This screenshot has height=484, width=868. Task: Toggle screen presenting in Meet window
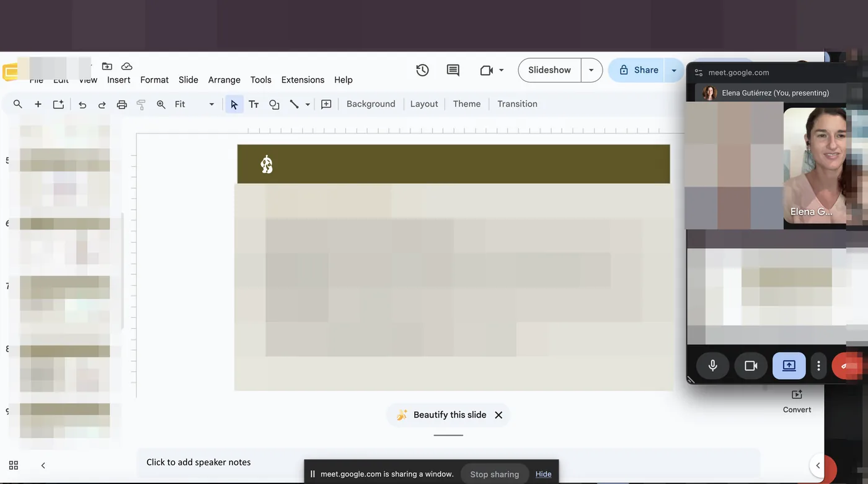789,366
